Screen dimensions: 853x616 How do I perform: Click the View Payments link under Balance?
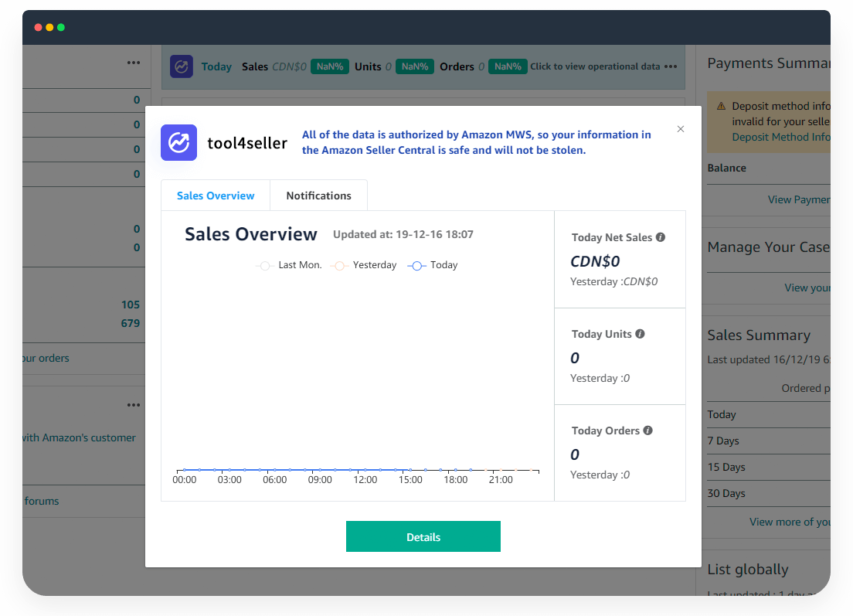799,199
